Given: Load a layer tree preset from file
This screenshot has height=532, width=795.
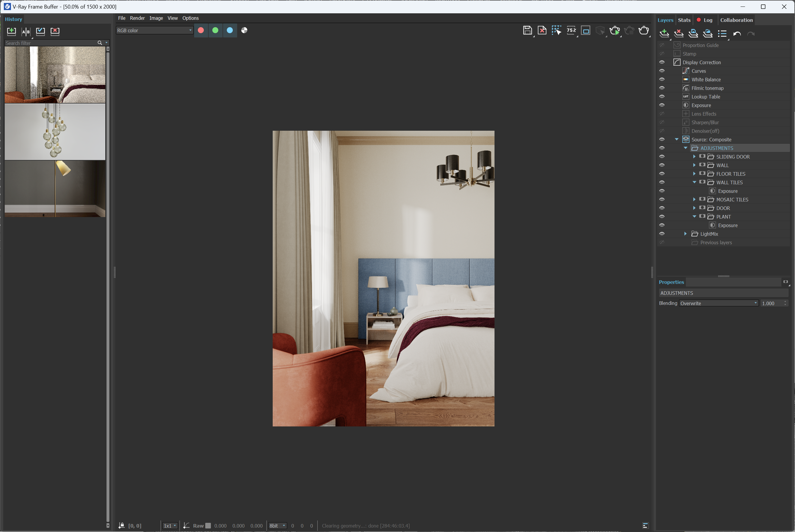Looking at the screenshot, I should 707,33.
